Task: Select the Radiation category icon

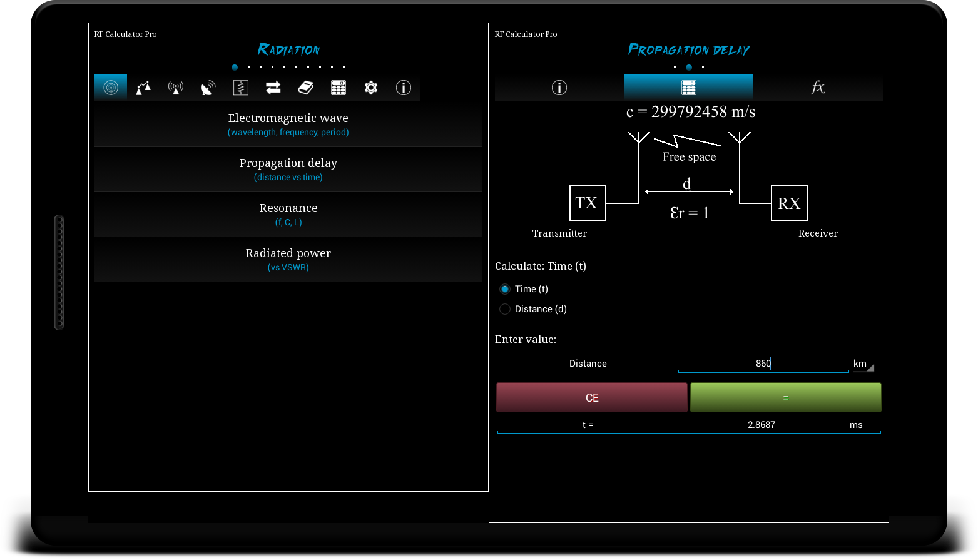Action: [111, 88]
